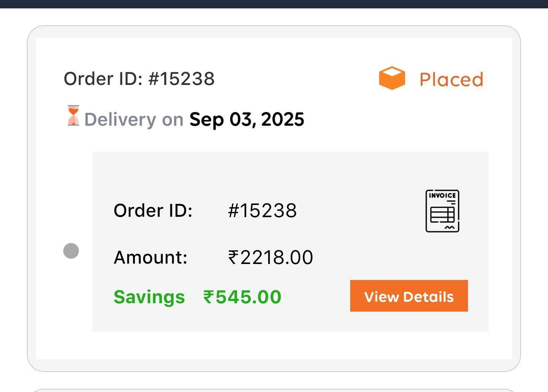
Task: Click the next order card at bottom edge
Action: coord(274,390)
